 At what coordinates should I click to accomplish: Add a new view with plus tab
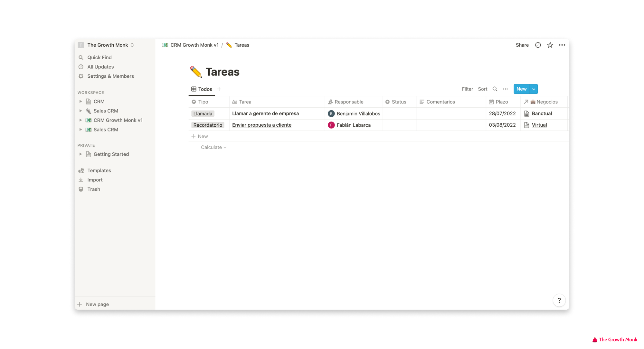(x=219, y=89)
